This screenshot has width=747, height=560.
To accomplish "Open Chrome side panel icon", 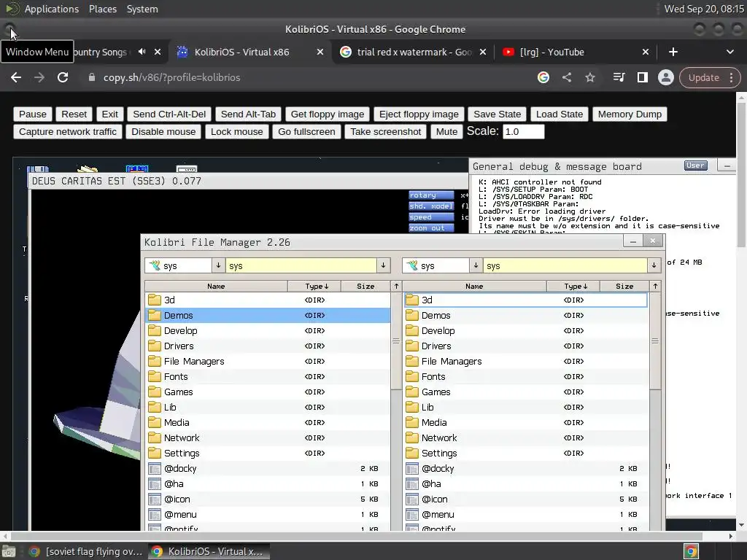I will (x=642, y=77).
